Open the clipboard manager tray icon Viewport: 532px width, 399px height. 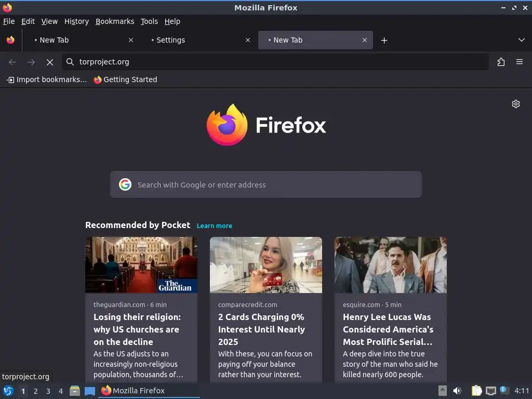tap(477, 391)
